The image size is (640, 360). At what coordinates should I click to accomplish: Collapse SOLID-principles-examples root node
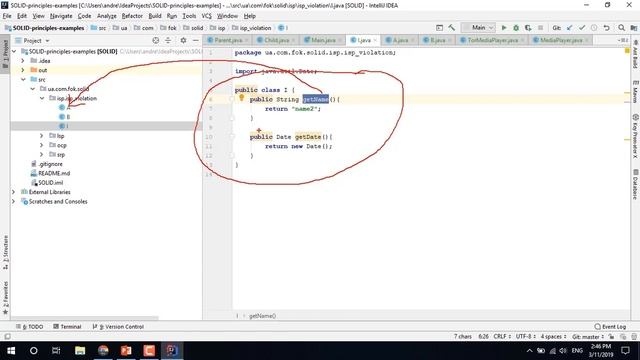(14, 51)
